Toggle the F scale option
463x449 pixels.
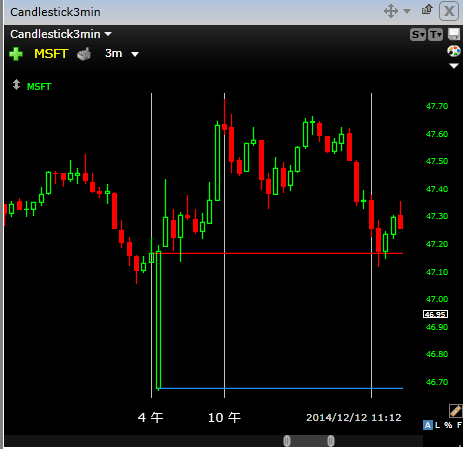(x=459, y=425)
